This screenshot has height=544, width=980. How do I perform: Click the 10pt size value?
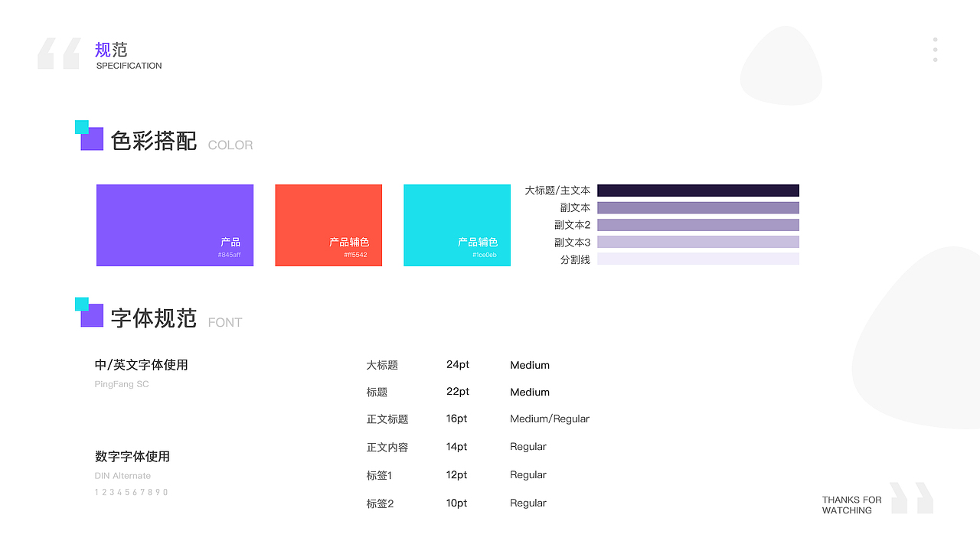click(457, 503)
